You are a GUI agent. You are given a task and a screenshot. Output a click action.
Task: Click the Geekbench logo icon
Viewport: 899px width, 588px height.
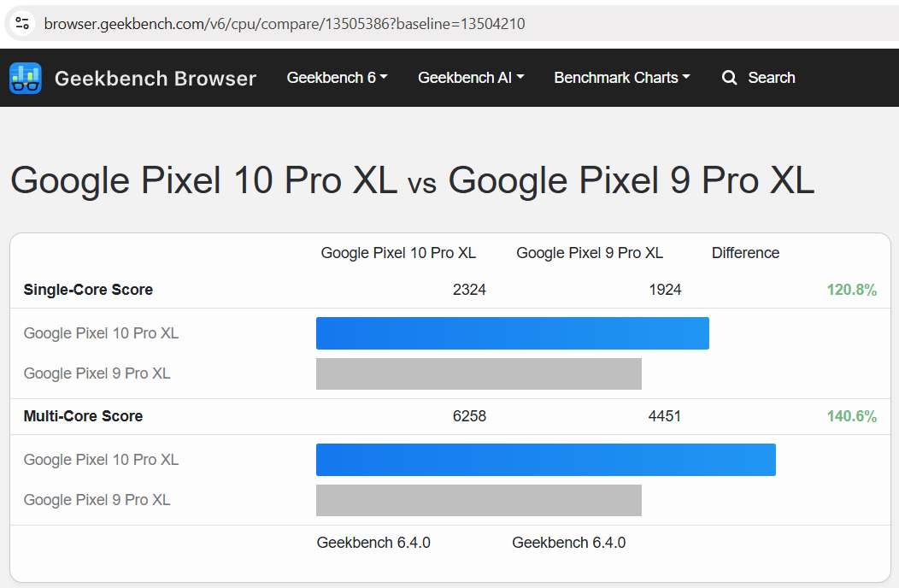pos(25,78)
